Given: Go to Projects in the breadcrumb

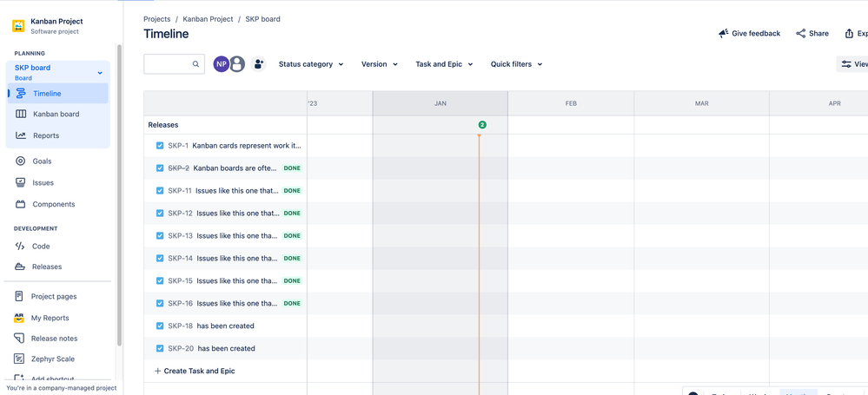Looking at the screenshot, I should pos(157,19).
